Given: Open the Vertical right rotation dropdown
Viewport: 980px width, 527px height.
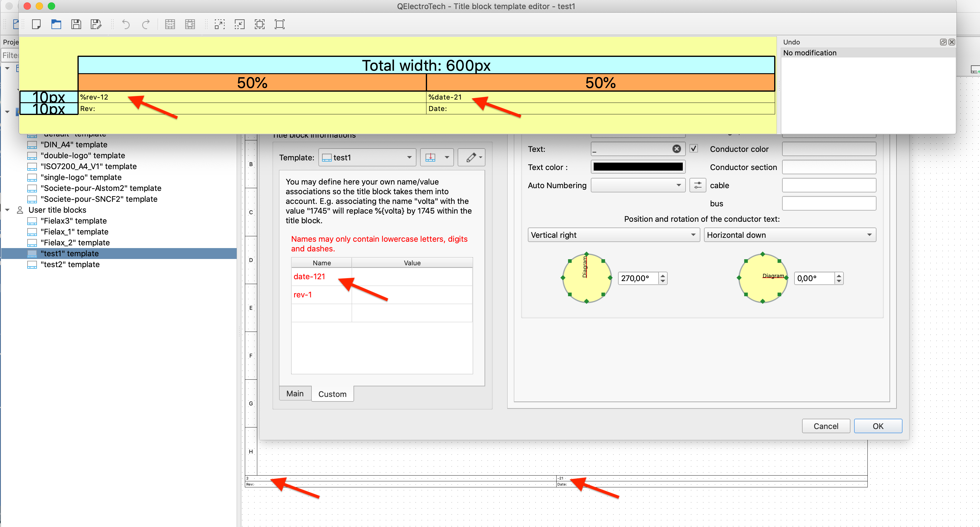Looking at the screenshot, I should [613, 235].
